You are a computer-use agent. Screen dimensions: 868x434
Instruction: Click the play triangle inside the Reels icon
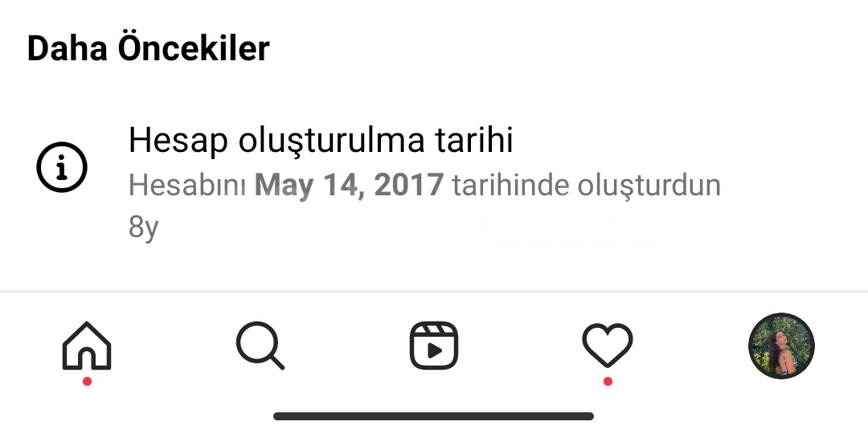pyautogui.click(x=435, y=351)
